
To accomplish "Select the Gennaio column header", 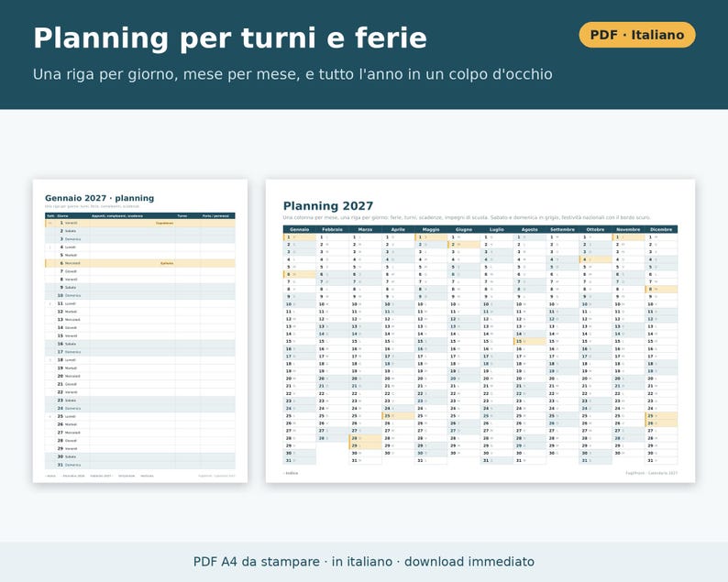I will (x=300, y=229).
